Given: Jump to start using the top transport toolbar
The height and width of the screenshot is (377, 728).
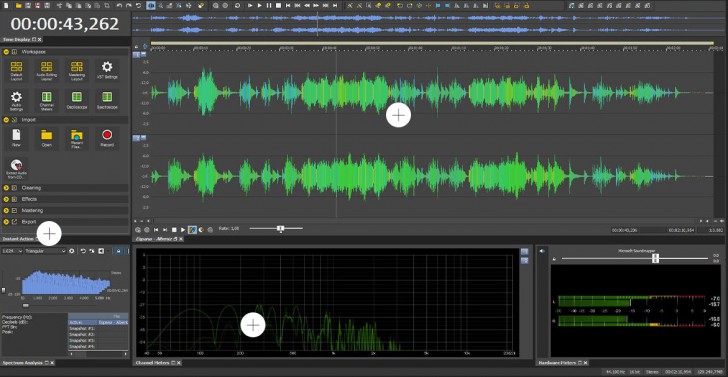Looking at the screenshot, I should (x=288, y=6).
